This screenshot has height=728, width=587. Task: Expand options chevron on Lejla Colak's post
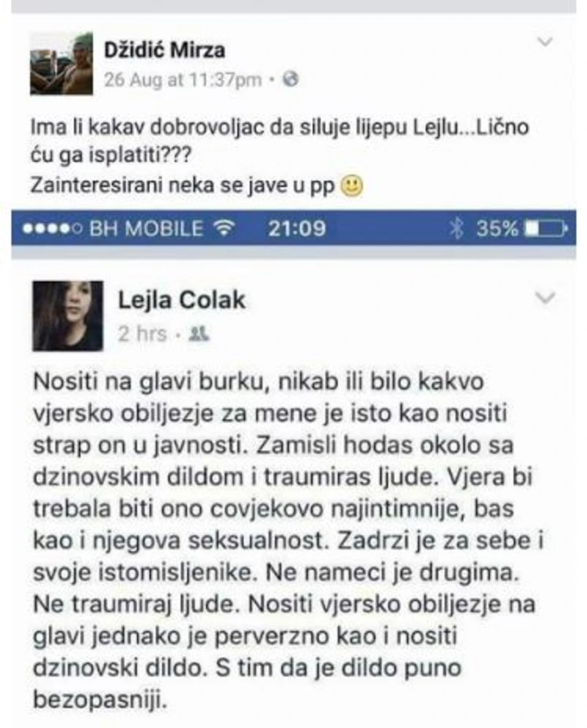click(545, 297)
